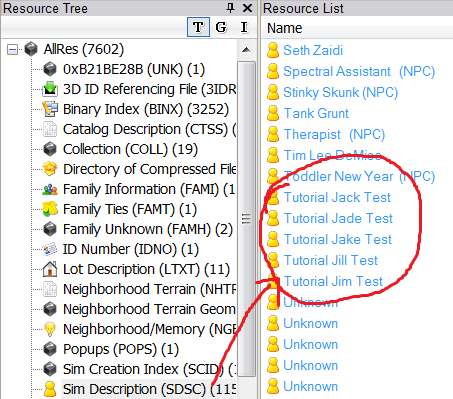The height and width of the screenshot is (399, 453).
Task: Click the Lot Description house icon
Action: click(x=50, y=269)
